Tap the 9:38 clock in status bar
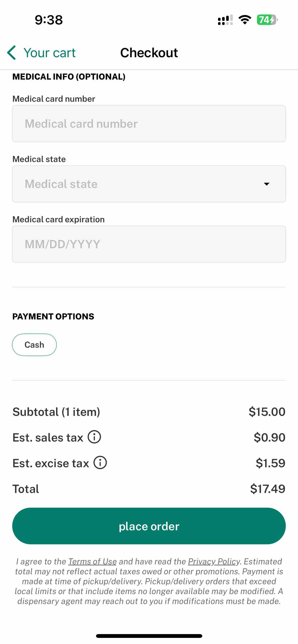The height and width of the screenshot is (644, 298). pos(49,20)
